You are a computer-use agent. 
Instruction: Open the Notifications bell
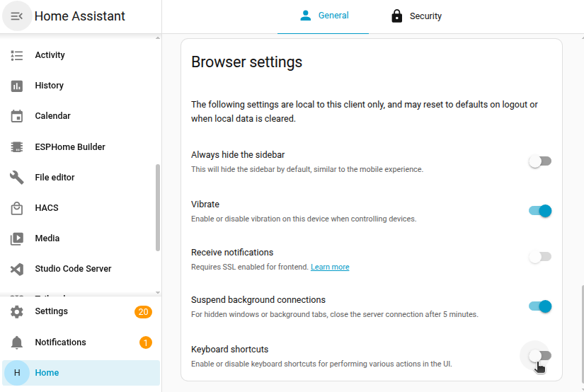click(17, 342)
